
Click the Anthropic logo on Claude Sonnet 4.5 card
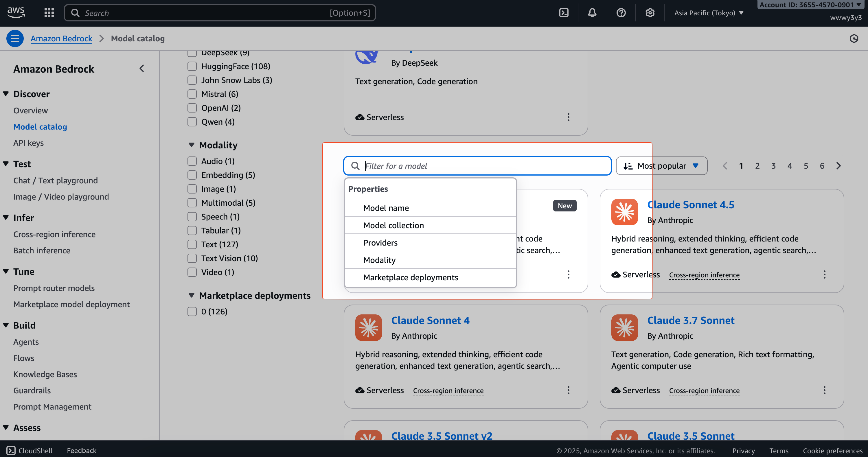coord(624,212)
